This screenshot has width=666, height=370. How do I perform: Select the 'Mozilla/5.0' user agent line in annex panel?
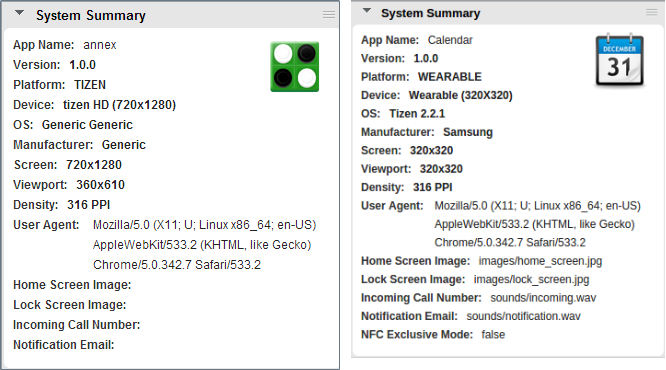pyautogui.click(x=205, y=225)
